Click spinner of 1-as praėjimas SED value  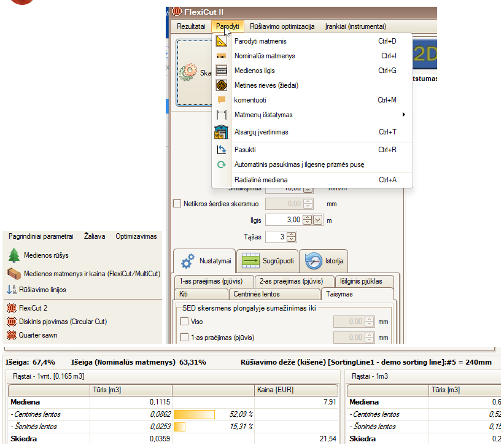tap(370, 338)
